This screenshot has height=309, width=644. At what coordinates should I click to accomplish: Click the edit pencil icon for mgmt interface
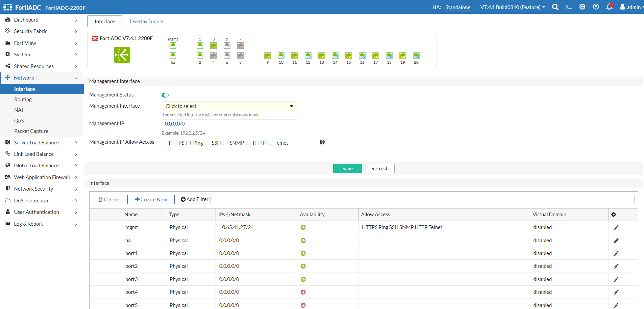click(616, 227)
